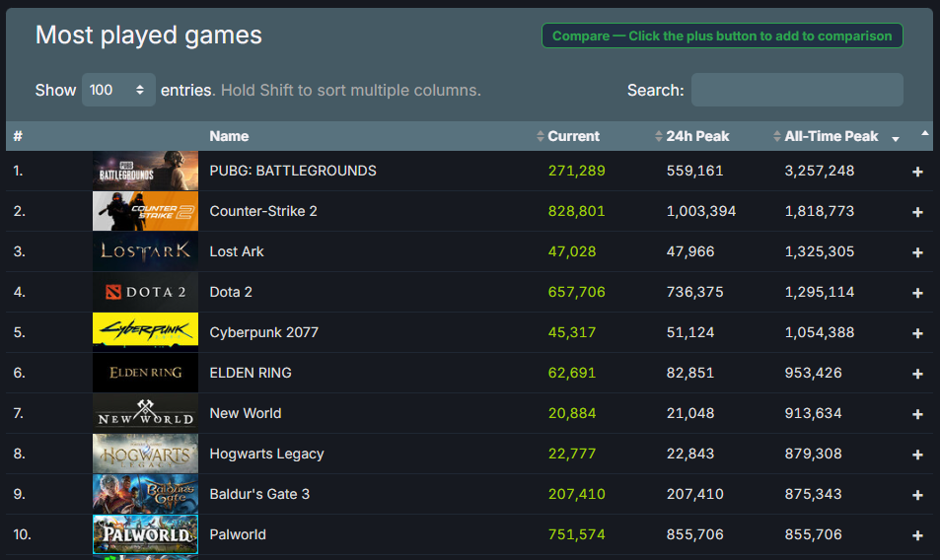Sort by the rank number column header

[18, 136]
